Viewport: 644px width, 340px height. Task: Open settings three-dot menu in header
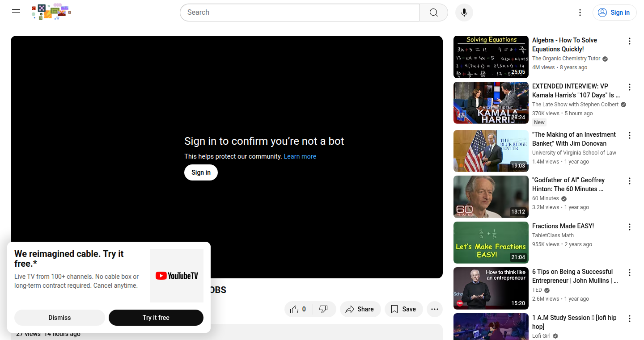click(580, 13)
